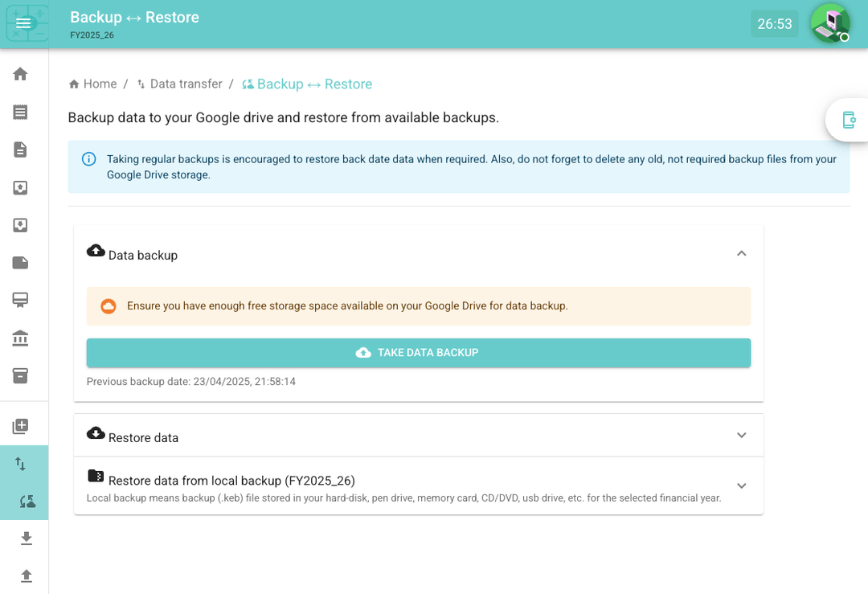Select the data transfer arrows sidebar icon
The height and width of the screenshot is (594, 868).
[x=21, y=464]
